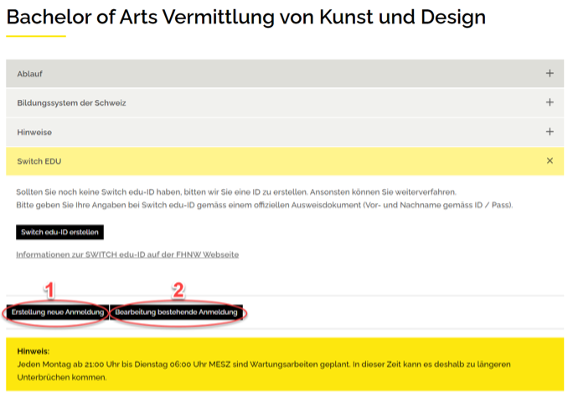
Task: Open Informationen zur SWITCH edu-ID link
Action: (128, 255)
